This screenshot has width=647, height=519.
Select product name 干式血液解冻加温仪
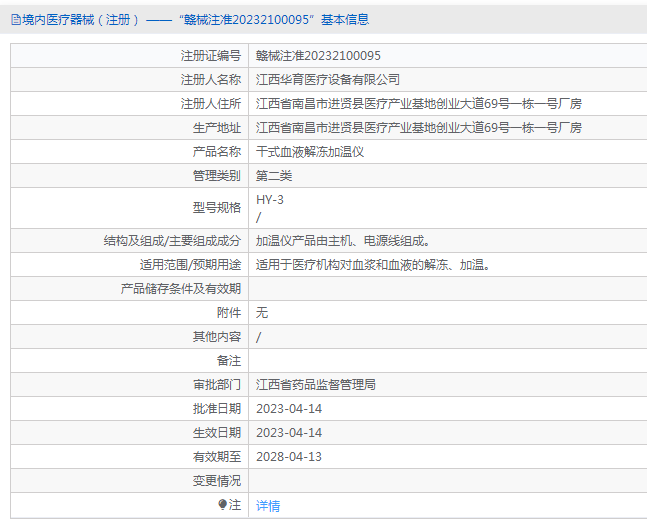click(310, 152)
